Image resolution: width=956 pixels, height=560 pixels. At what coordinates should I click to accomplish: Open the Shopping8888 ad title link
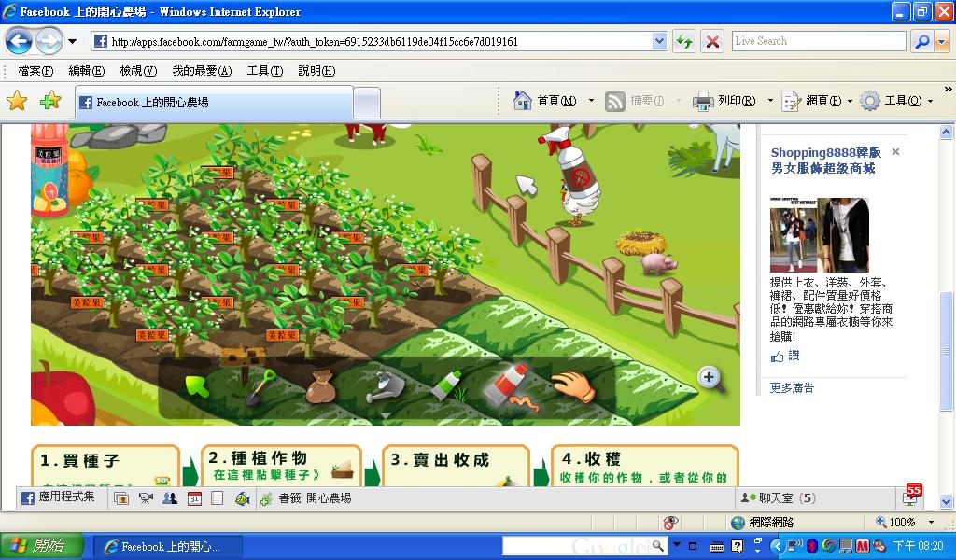click(825, 161)
